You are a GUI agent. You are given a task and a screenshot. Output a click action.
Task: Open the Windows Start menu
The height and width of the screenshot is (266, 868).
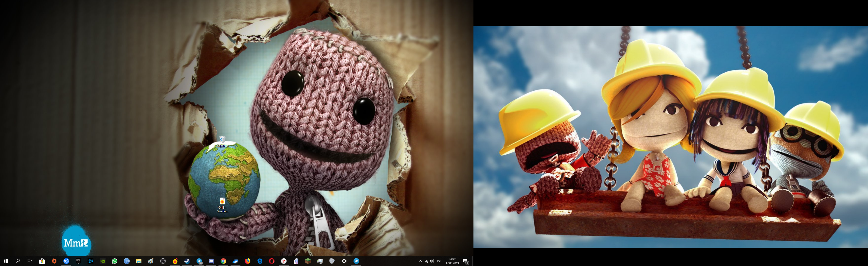tap(6, 261)
